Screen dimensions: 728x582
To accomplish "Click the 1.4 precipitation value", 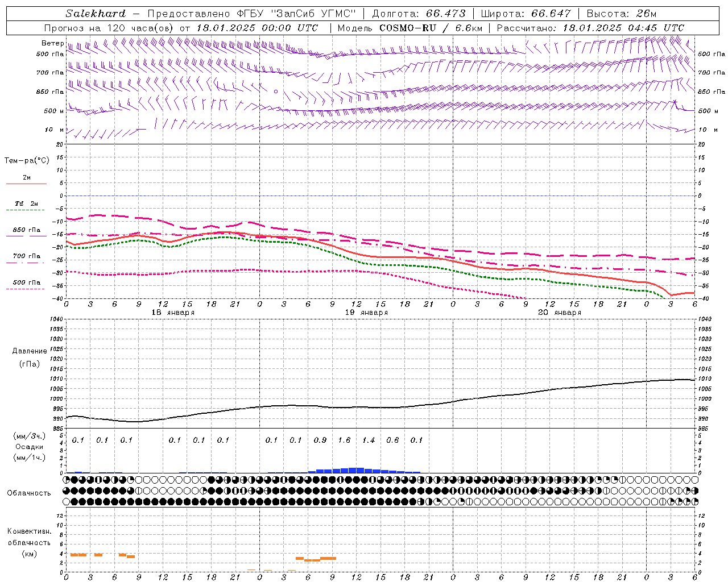I will pos(369,440).
